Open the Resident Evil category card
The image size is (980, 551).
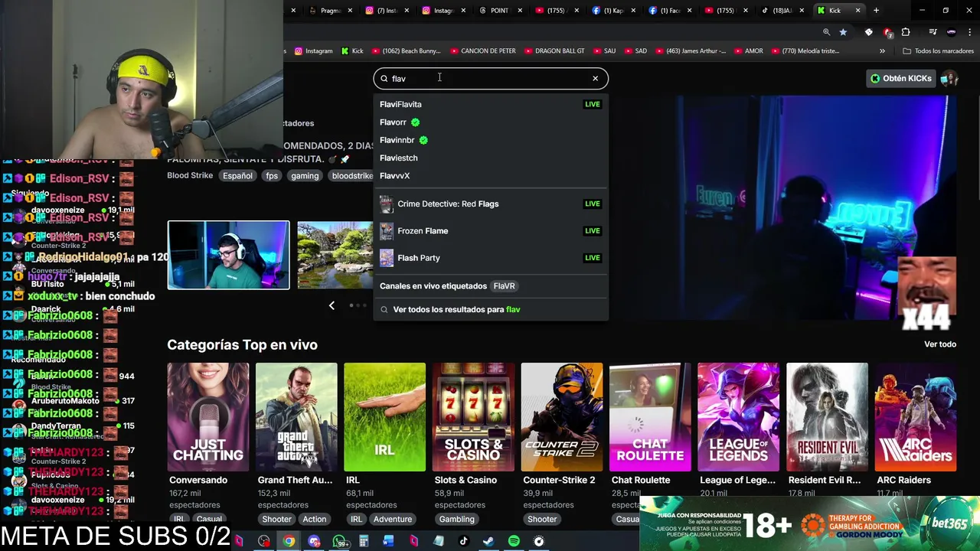click(x=827, y=417)
